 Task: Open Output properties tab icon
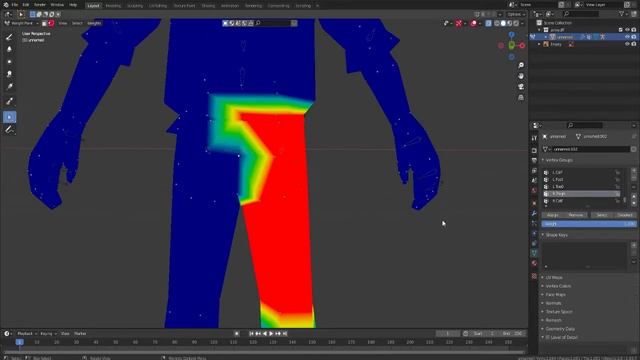(x=534, y=160)
